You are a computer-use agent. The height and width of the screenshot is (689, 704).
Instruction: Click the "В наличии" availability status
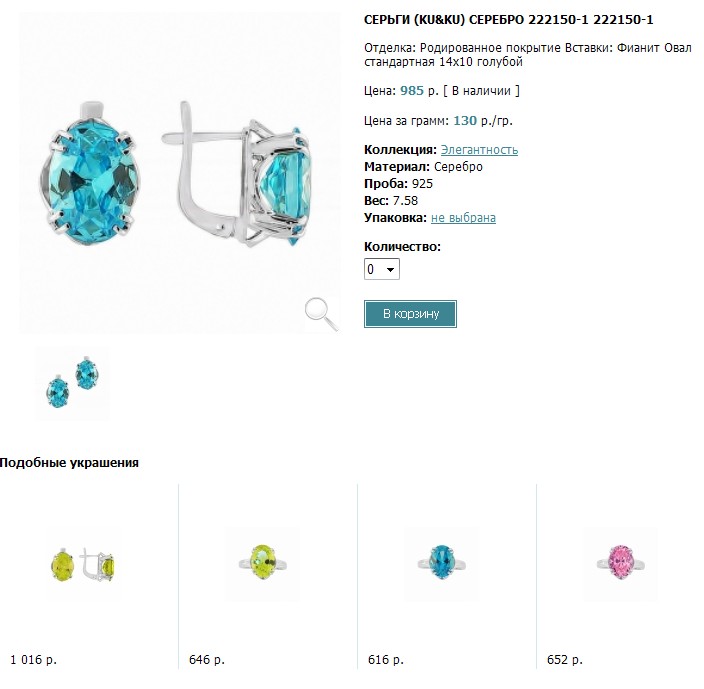pos(482,91)
